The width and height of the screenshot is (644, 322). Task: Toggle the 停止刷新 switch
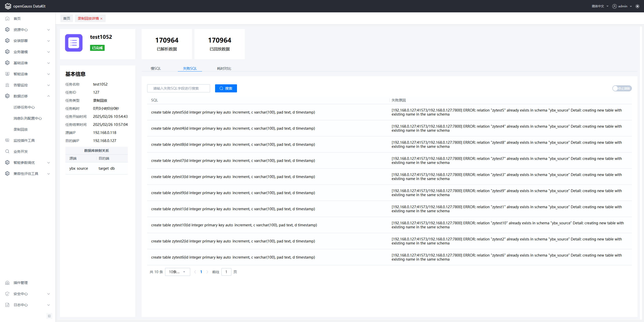coord(622,88)
